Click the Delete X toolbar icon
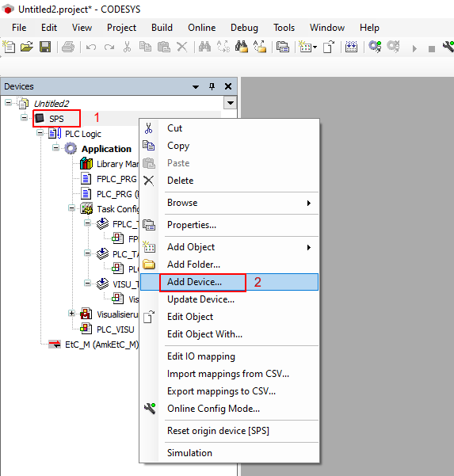Viewport: 454px width, 476px height. tap(182, 47)
